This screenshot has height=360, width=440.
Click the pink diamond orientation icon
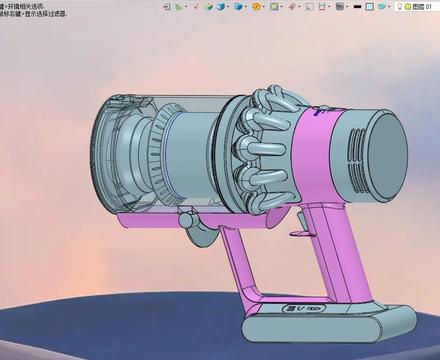[292, 7]
